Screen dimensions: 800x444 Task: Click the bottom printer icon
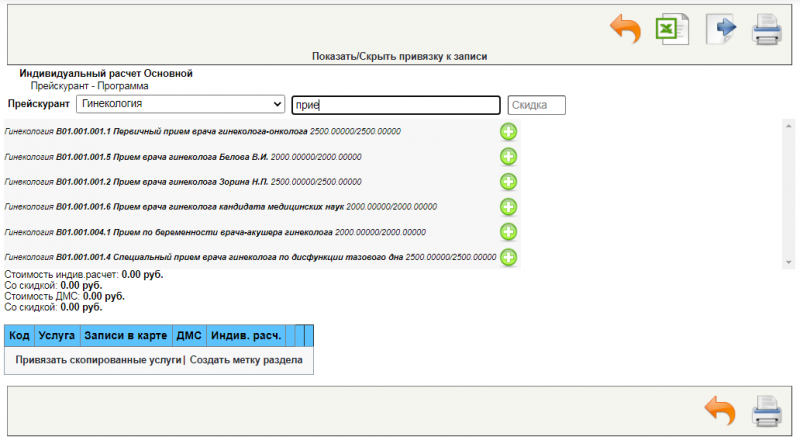[x=767, y=410]
